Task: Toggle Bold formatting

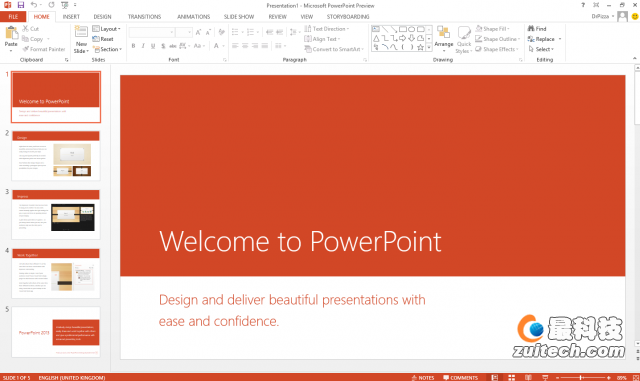Action: pyautogui.click(x=133, y=46)
